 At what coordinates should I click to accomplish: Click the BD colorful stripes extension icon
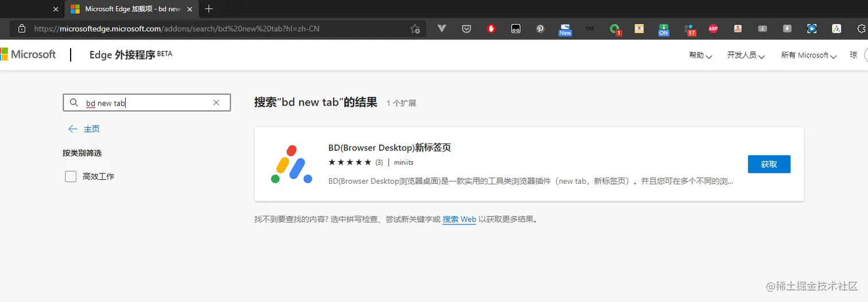[836, 29]
